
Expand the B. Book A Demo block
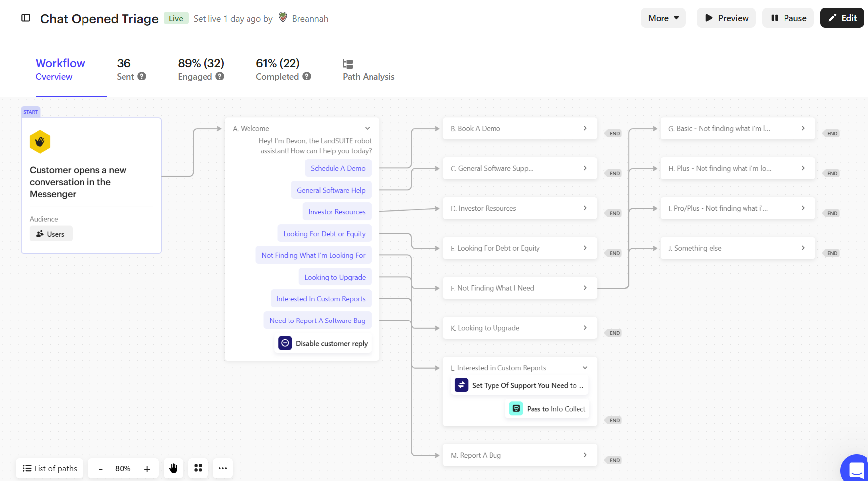click(585, 128)
